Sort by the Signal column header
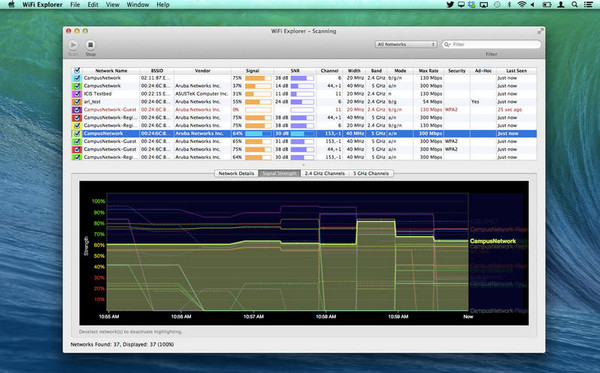600x373 pixels. point(252,71)
